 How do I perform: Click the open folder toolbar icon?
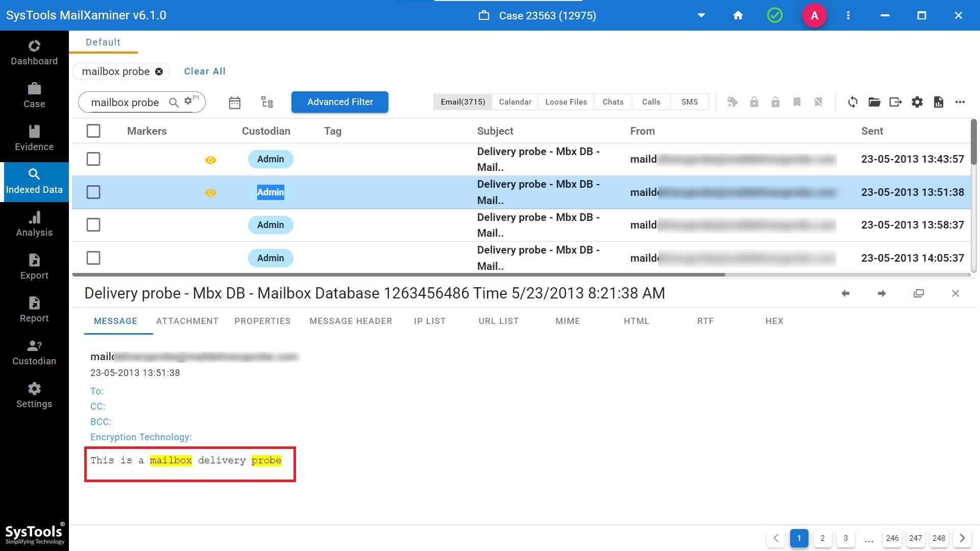pyautogui.click(x=874, y=102)
